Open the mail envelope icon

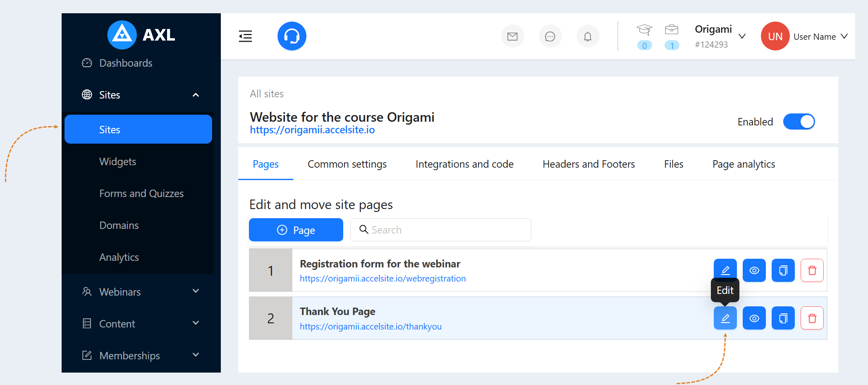[x=512, y=36]
